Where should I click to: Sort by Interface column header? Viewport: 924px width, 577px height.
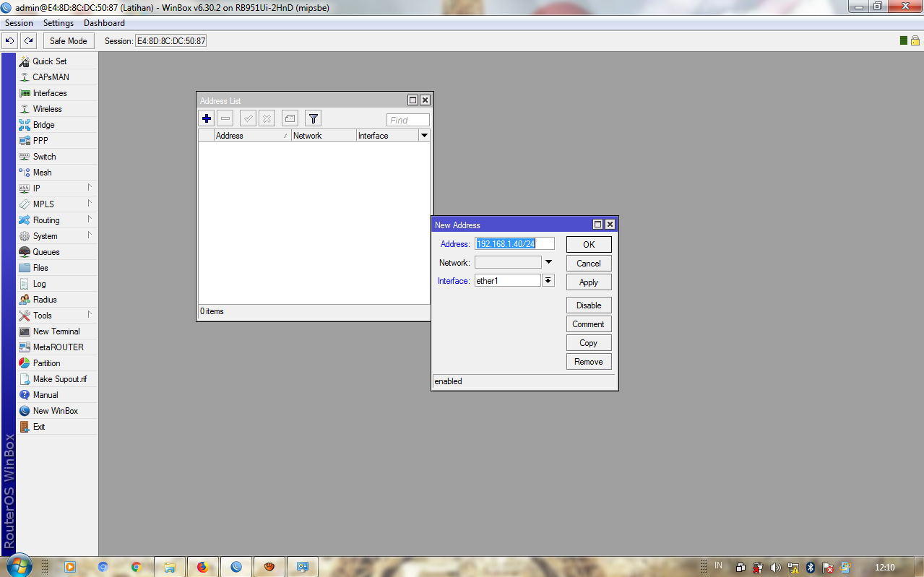coord(387,136)
